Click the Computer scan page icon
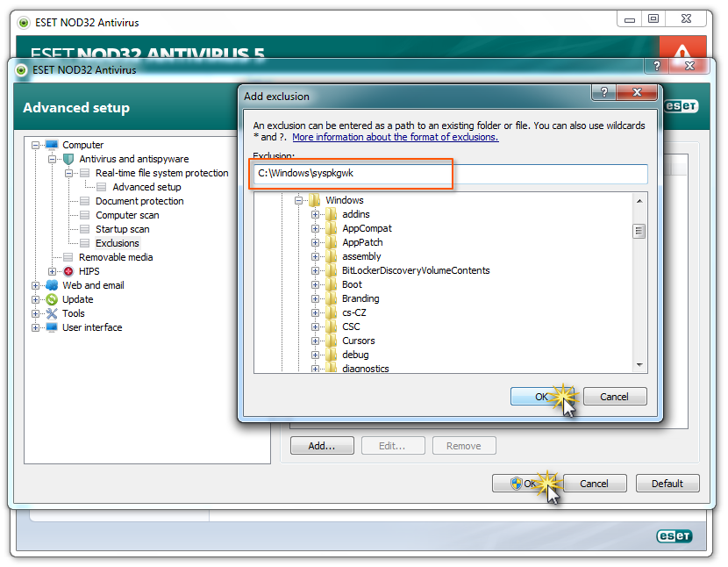This screenshot has width=728, height=567. (84, 215)
